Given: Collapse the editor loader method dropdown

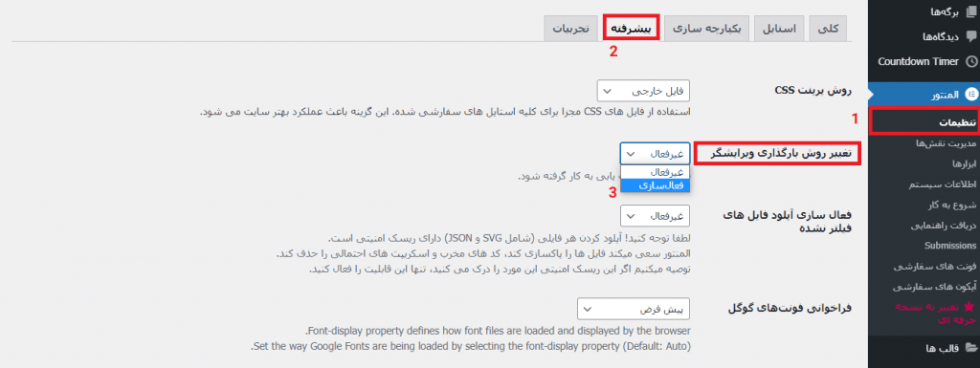Looking at the screenshot, I should pyautogui.click(x=655, y=154).
